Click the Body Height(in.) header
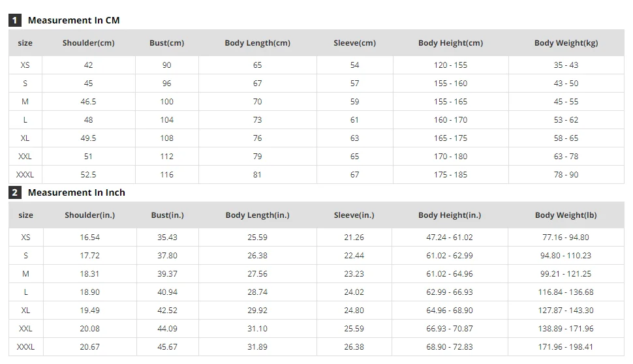The image size is (633, 364). tap(450, 215)
